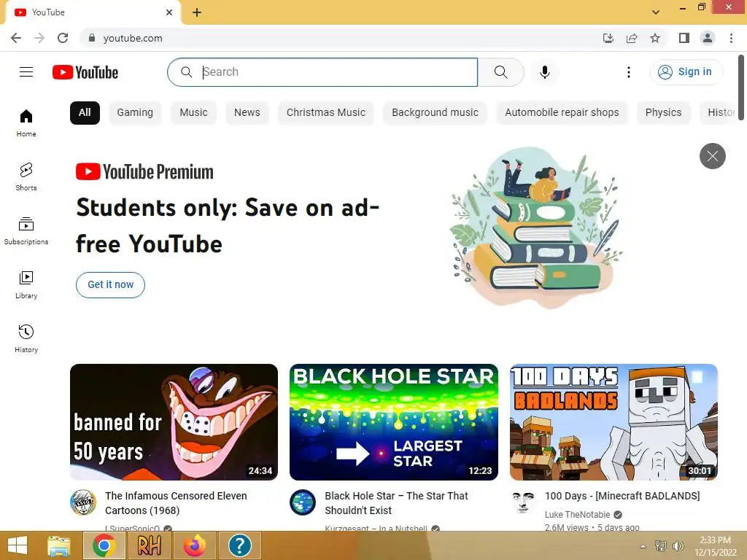Click the site lock icon
Viewport: 747px width, 560px height.
click(92, 38)
